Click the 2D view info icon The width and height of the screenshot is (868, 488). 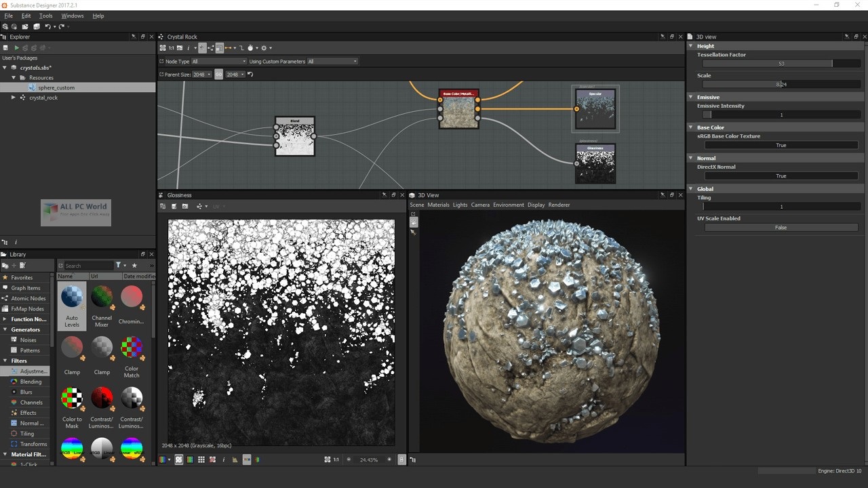224,460
